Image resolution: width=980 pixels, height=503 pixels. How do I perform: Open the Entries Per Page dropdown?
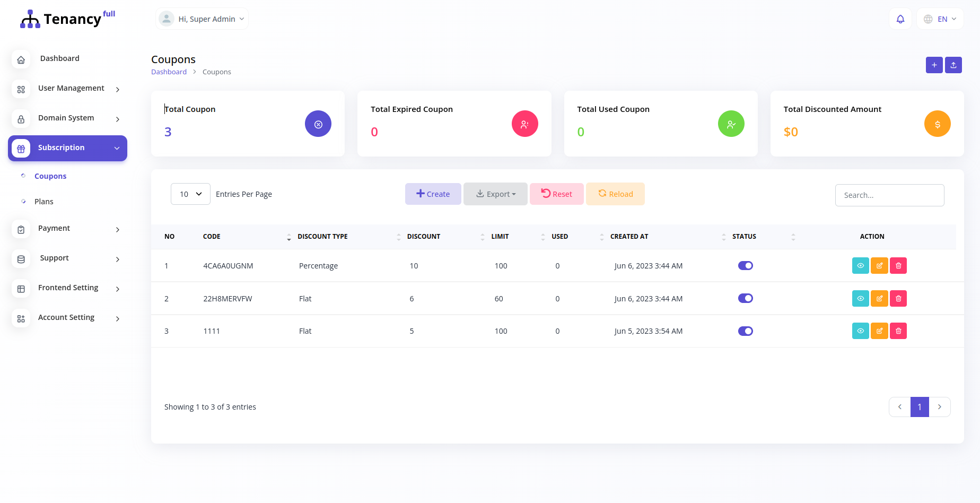(190, 194)
